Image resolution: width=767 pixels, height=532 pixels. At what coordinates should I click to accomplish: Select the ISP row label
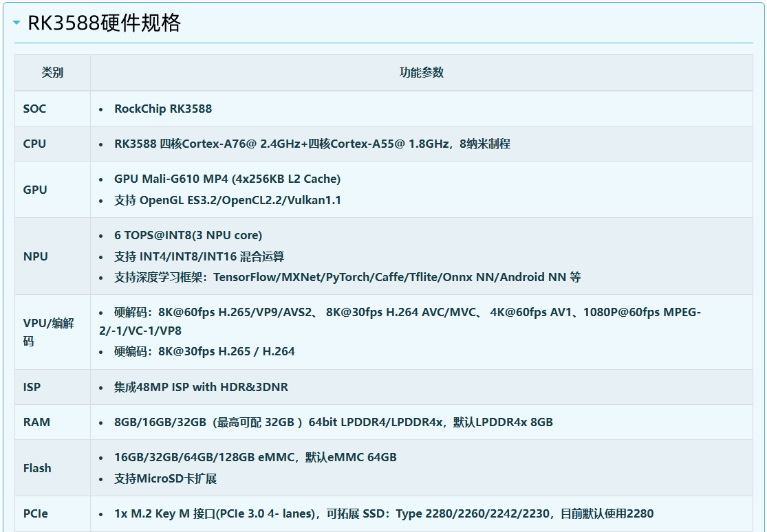[x=32, y=387]
